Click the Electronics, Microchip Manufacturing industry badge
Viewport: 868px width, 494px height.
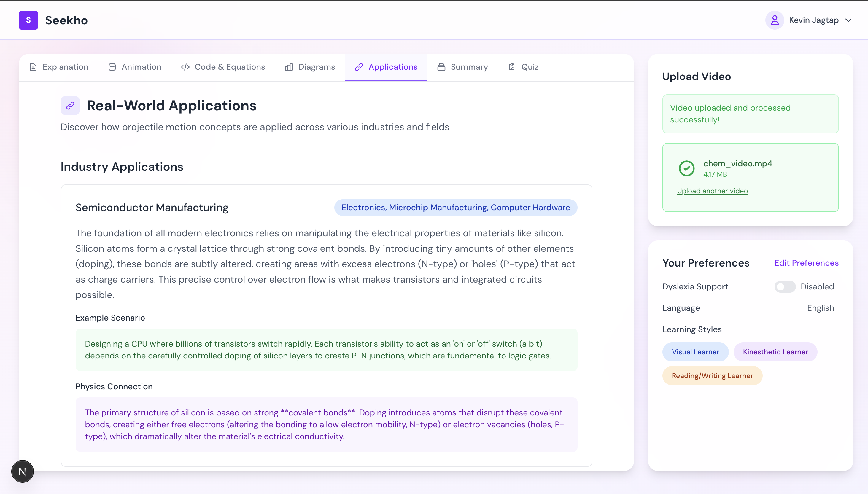point(455,208)
